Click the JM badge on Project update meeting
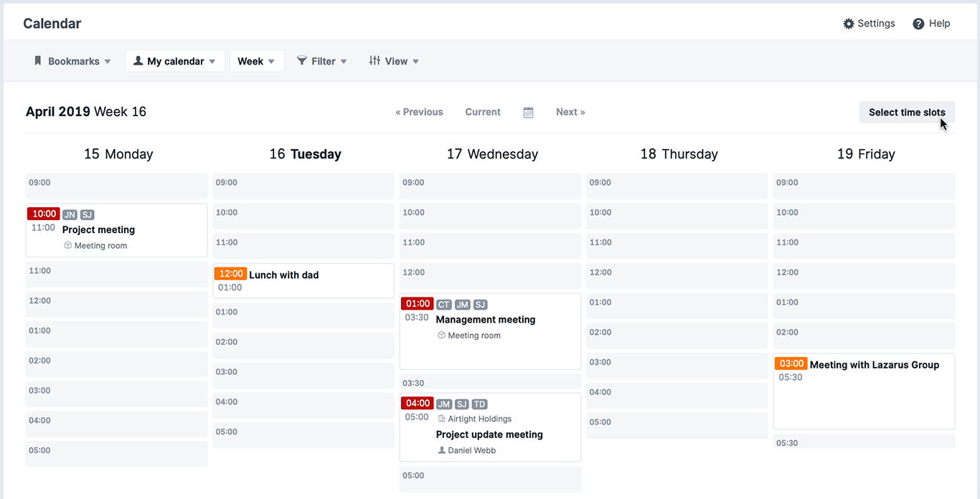Screen dimensions: 980x499 444,404
